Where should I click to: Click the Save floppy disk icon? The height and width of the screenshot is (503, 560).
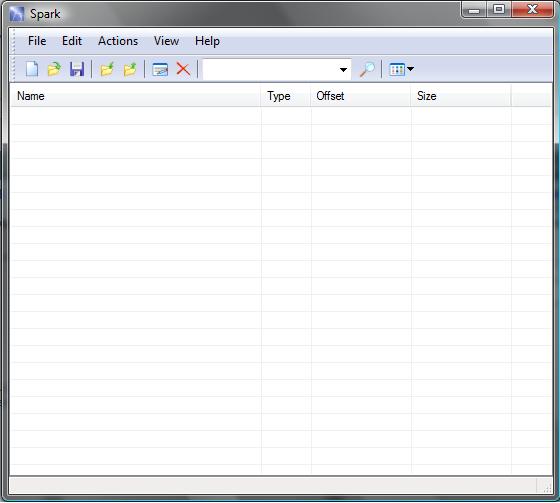tap(77, 69)
